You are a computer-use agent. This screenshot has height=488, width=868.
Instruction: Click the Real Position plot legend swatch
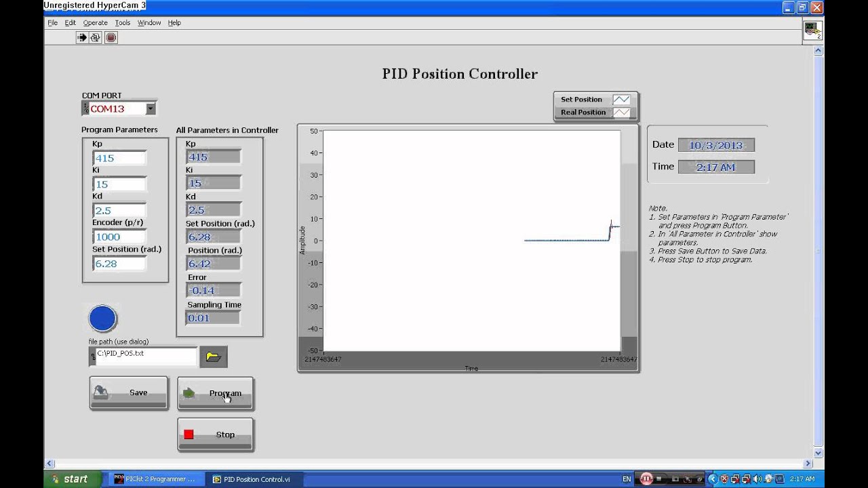[621, 113]
